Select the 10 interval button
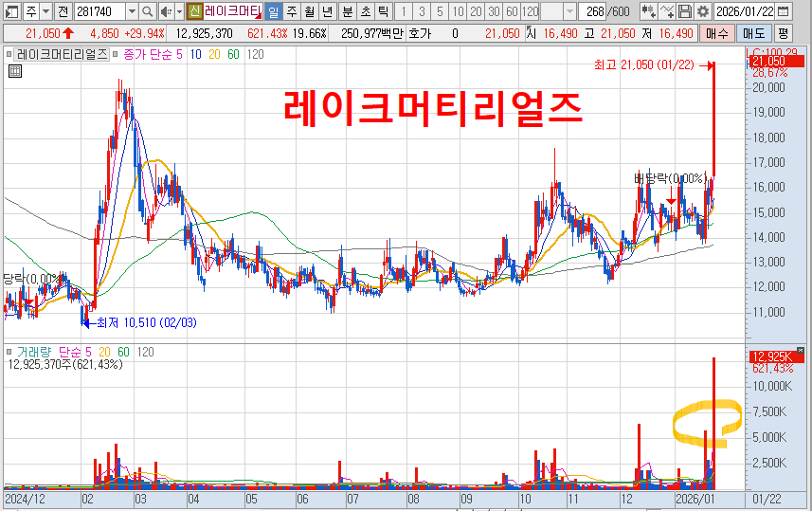812x511 pixels. coord(458,10)
